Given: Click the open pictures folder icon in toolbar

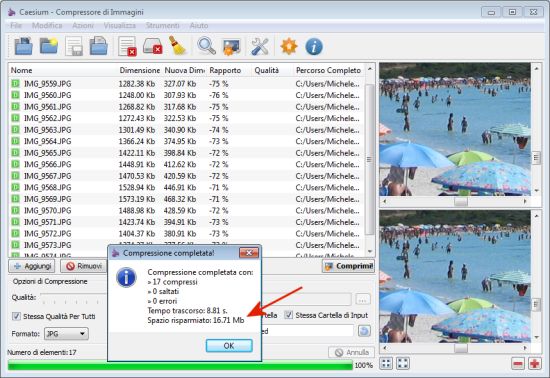Looking at the screenshot, I should 24,46.
